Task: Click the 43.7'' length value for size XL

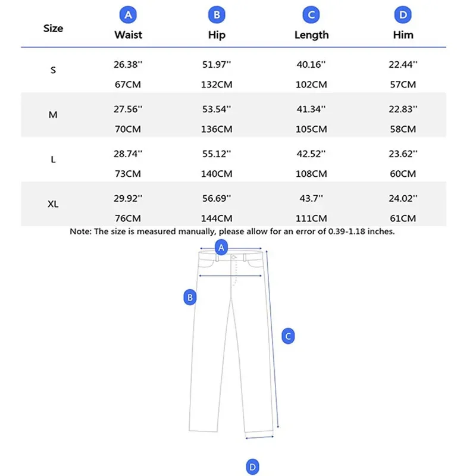Action: [x=311, y=198]
